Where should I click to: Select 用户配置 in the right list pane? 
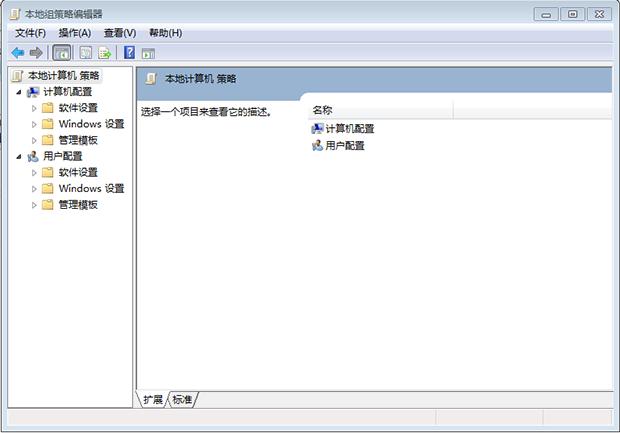tap(344, 145)
